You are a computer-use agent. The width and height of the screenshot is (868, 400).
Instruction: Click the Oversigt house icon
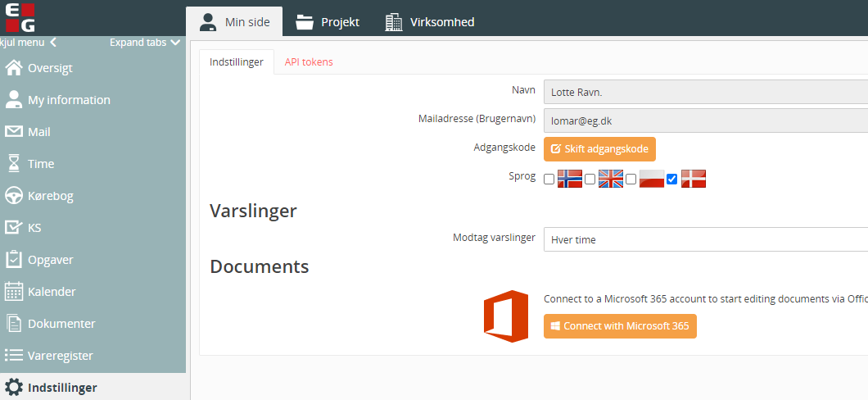(x=14, y=68)
